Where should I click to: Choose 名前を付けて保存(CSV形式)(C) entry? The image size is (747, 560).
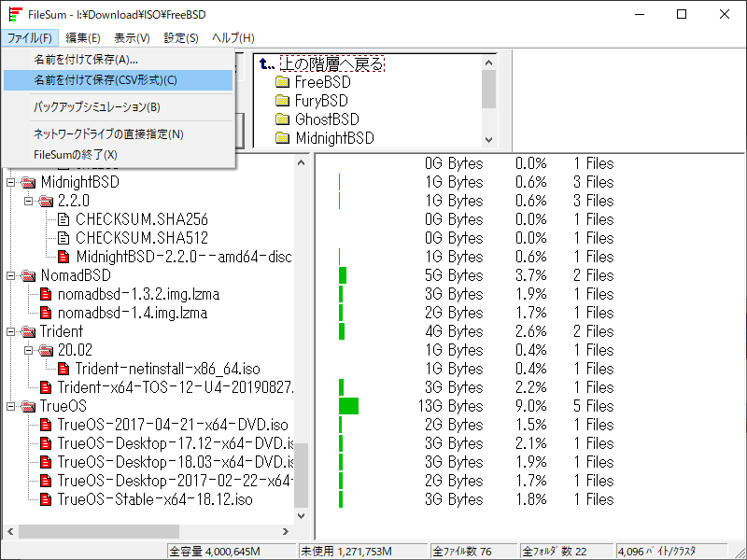pos(119,80)
